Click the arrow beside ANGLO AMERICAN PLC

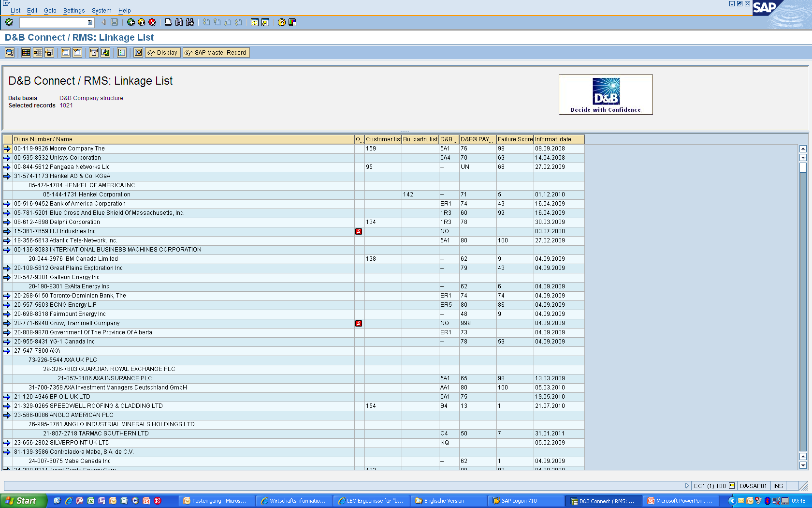[x=7, y=415]
